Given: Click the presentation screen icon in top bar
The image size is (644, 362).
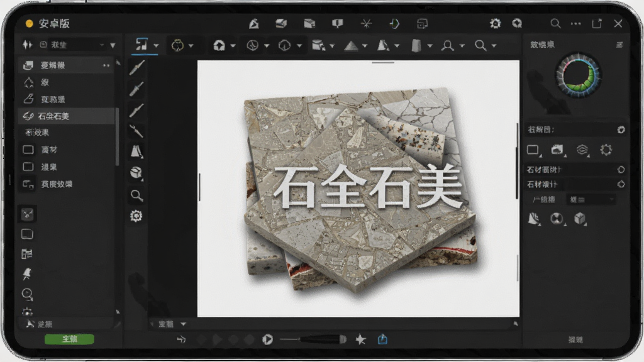Looking at the screenshot, I should tap(338, 24).
